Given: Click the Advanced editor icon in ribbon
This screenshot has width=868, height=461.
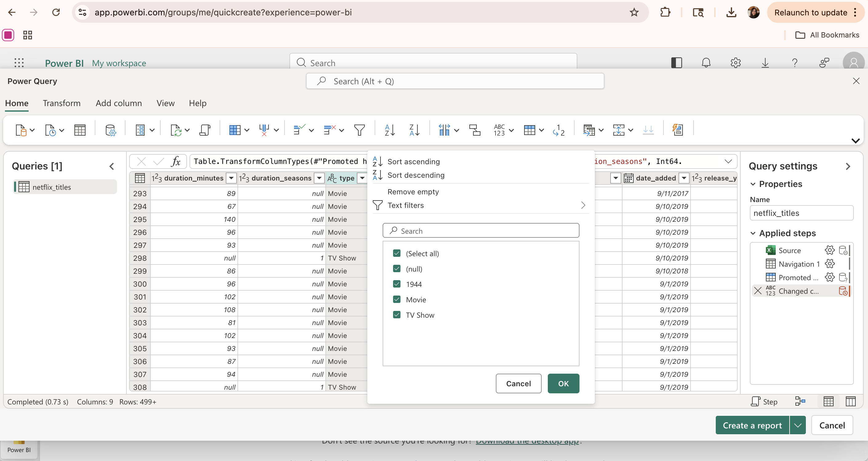Looking at the screenshot, I should tap(205, 130).
